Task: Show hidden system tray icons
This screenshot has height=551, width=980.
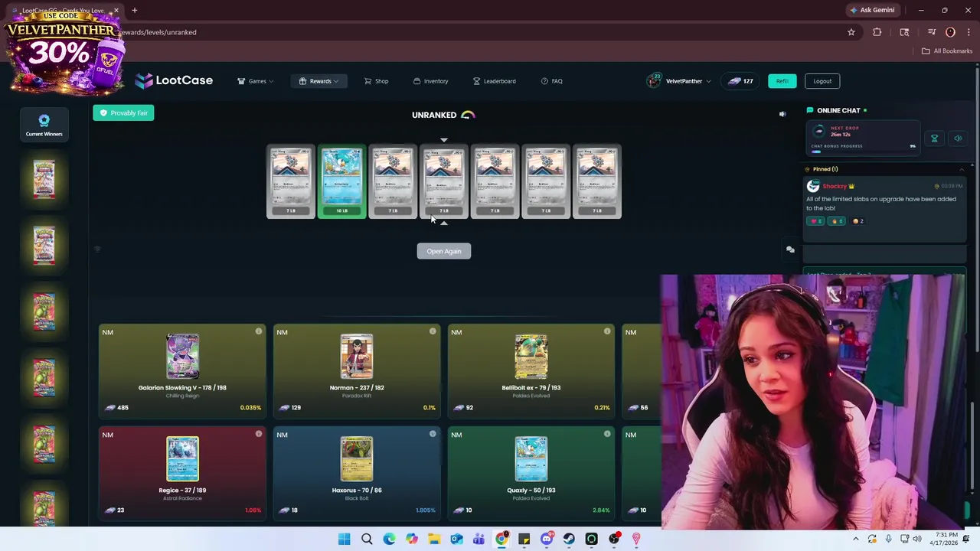Action: 855,539
